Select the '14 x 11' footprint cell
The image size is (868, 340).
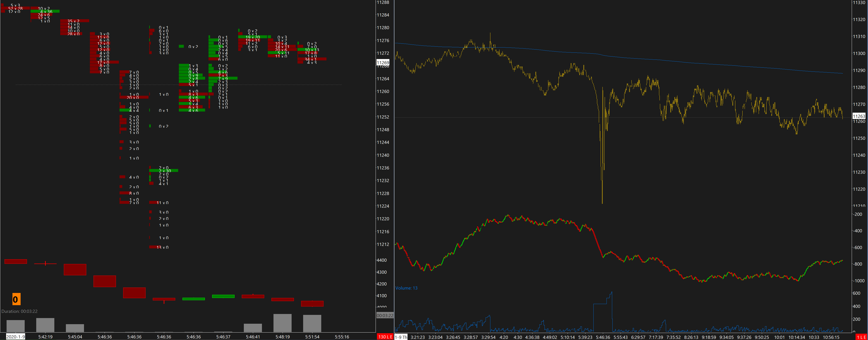[282, 46]
